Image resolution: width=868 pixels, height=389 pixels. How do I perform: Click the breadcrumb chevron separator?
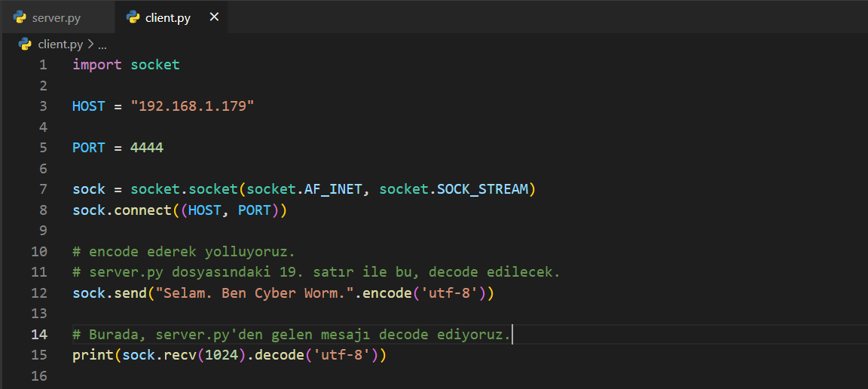click(x=90, y=44)
